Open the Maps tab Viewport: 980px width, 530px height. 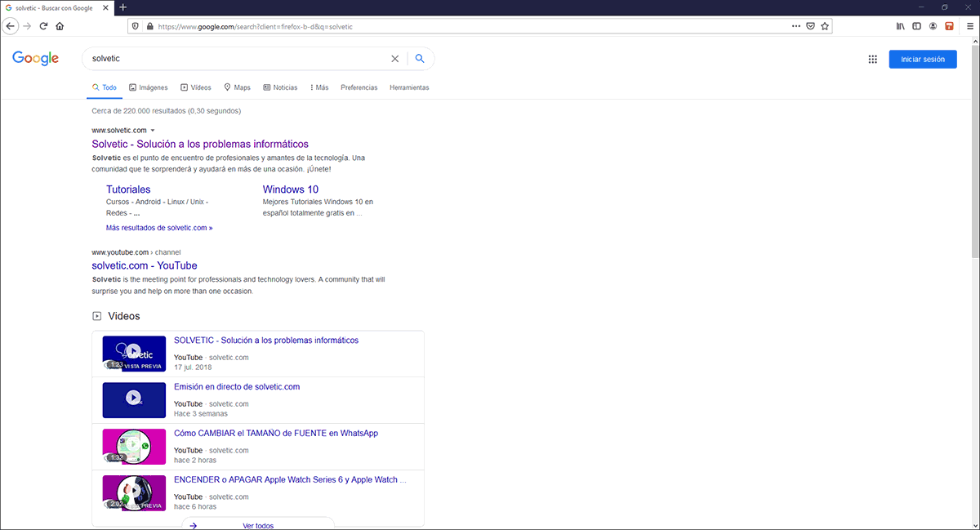(237, 87)
